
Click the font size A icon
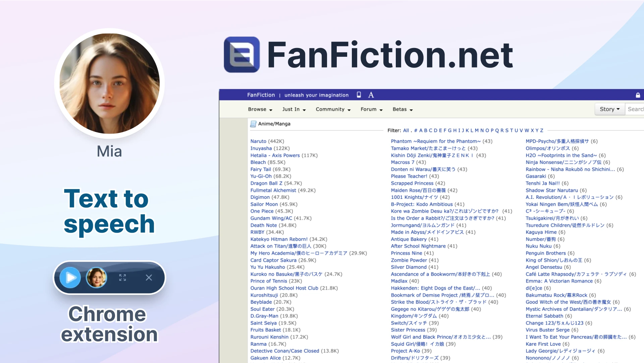[x=371, y=95]
